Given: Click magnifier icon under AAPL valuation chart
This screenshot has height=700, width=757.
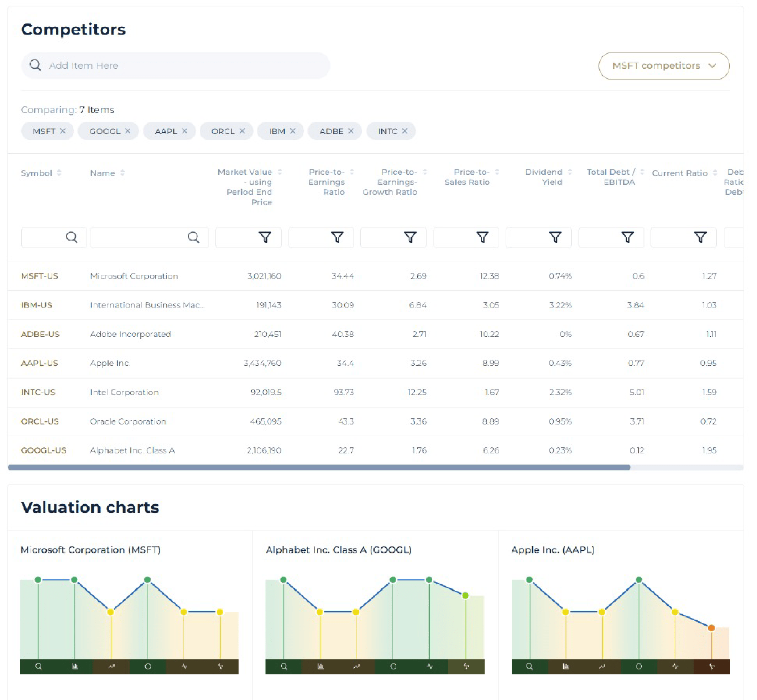Looking at the screenshot, I should coord(529,667).
